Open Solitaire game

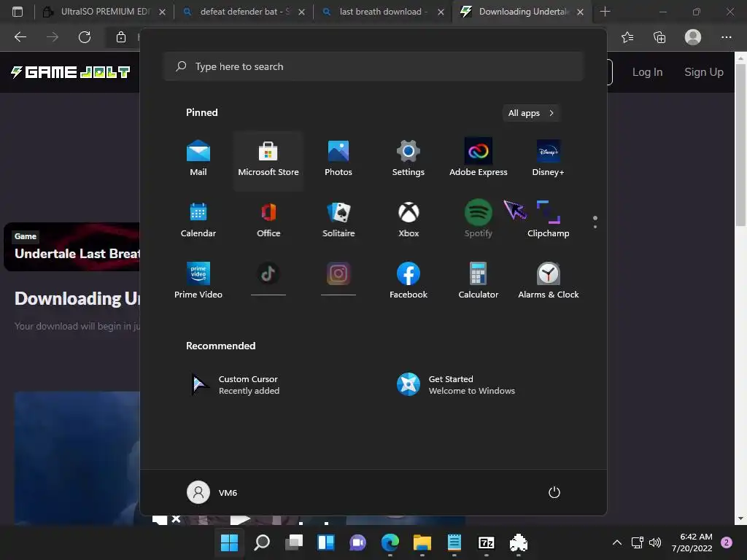(338, 220)
